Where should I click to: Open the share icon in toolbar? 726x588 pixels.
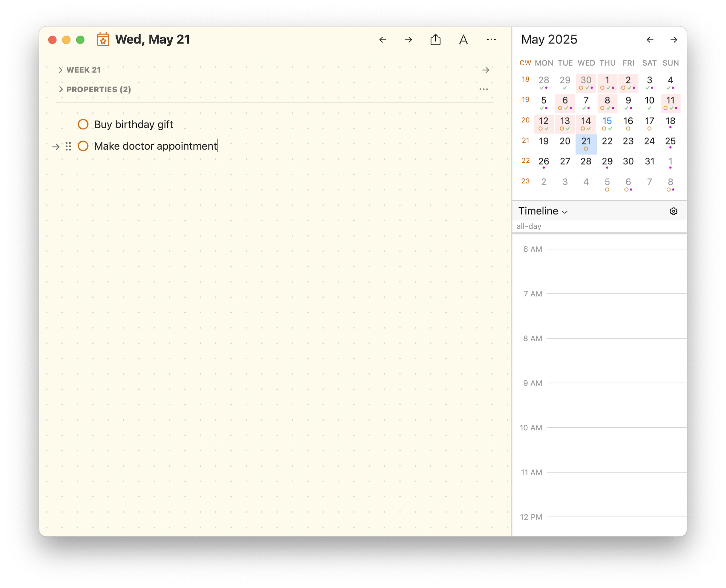click(x=436, y=40)
